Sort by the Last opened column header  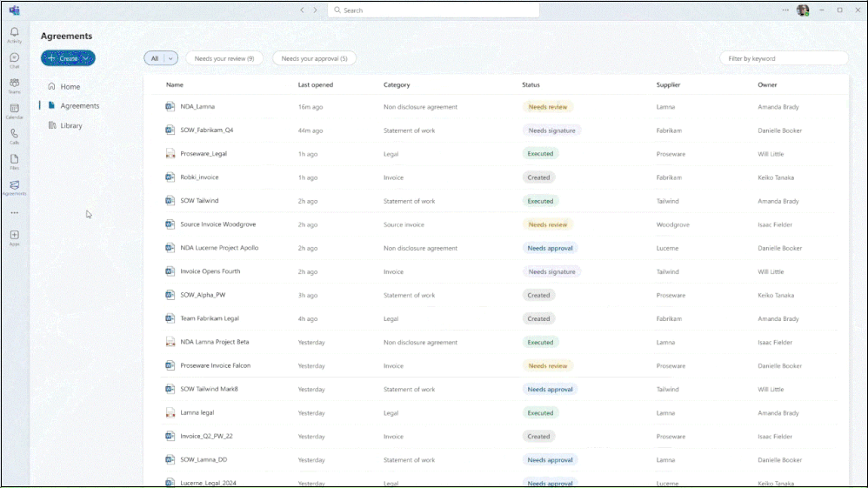(x=315, y=85)
